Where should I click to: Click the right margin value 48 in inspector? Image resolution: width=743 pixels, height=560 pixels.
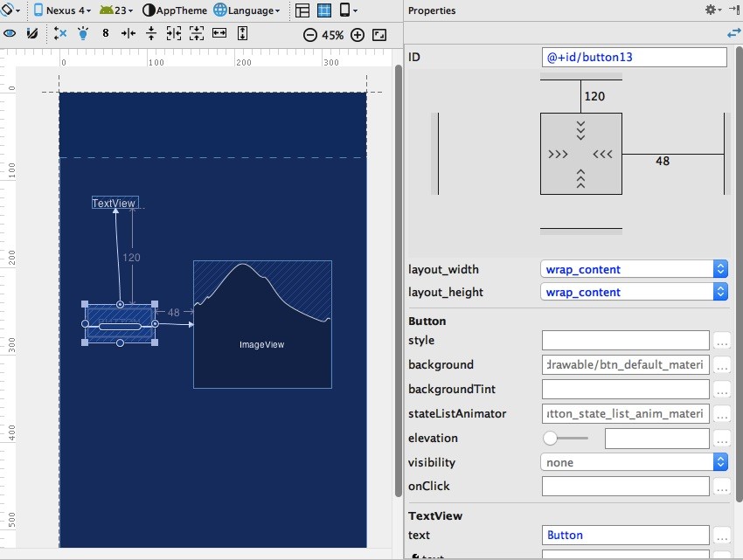tap(663, 162)
